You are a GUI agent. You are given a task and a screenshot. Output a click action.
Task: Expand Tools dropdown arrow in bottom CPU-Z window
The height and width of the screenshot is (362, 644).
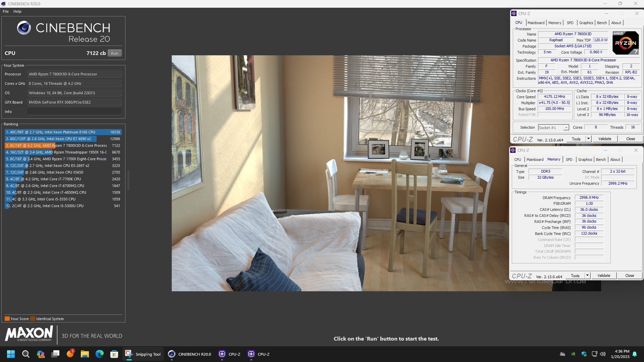587,276
